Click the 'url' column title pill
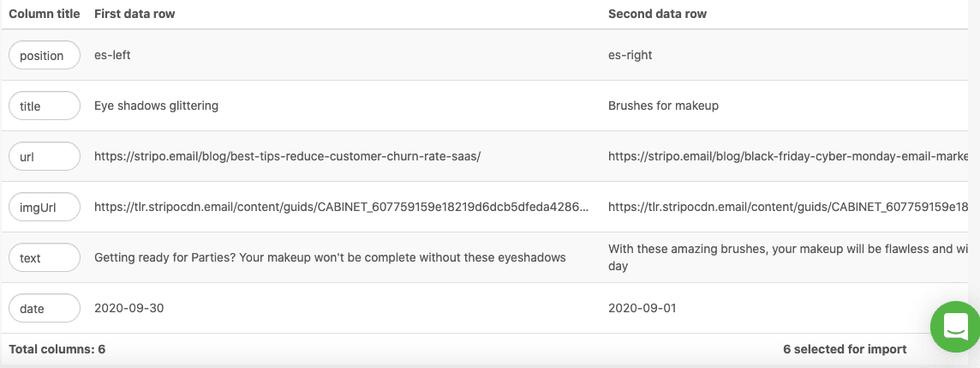Screen dimensions: 980x368 (x=44, y=157)
